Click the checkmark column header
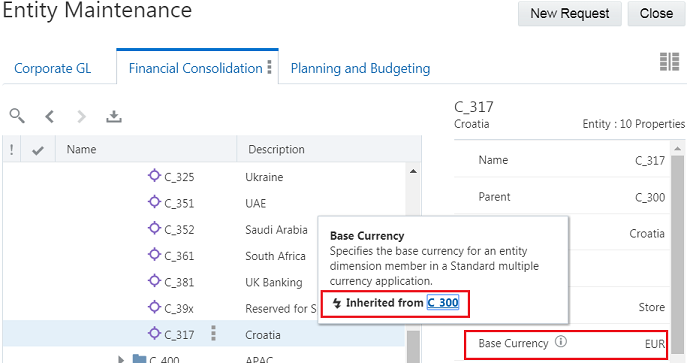This screenshot has width=687, height=363. [38, 150]
